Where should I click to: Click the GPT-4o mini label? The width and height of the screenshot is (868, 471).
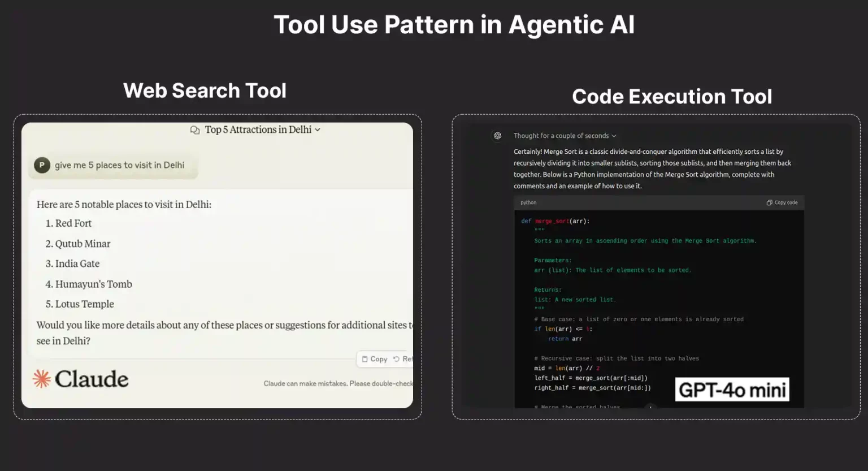[x=732, y=390]
